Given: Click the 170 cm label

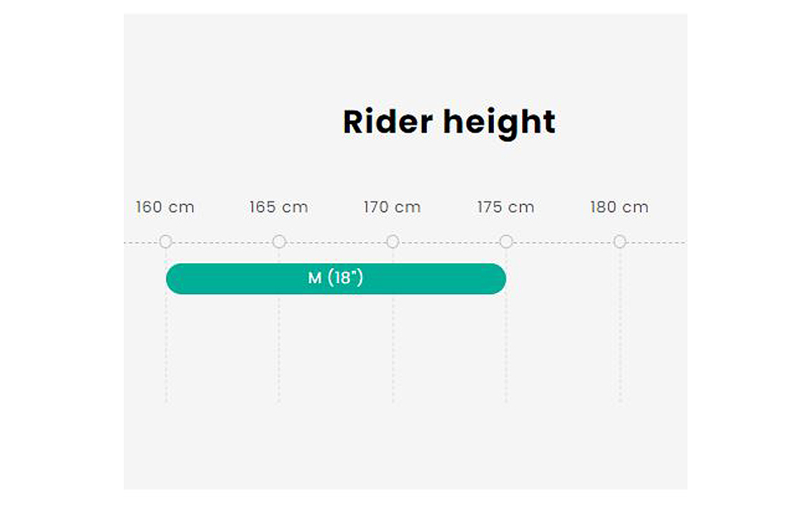Looking at the screenshot, I should click(392, 207).
